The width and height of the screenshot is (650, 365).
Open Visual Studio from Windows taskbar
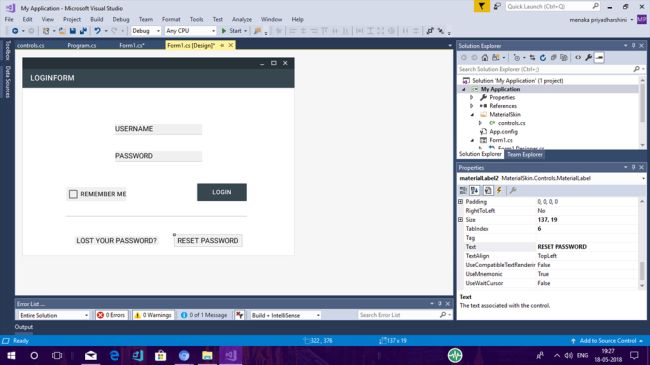point(230,355)
